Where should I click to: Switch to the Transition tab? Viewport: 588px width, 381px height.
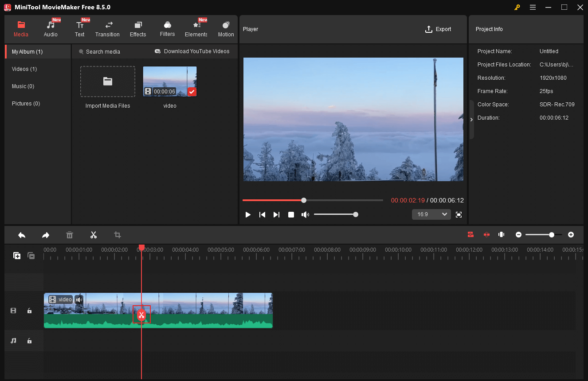pos(107,28)
